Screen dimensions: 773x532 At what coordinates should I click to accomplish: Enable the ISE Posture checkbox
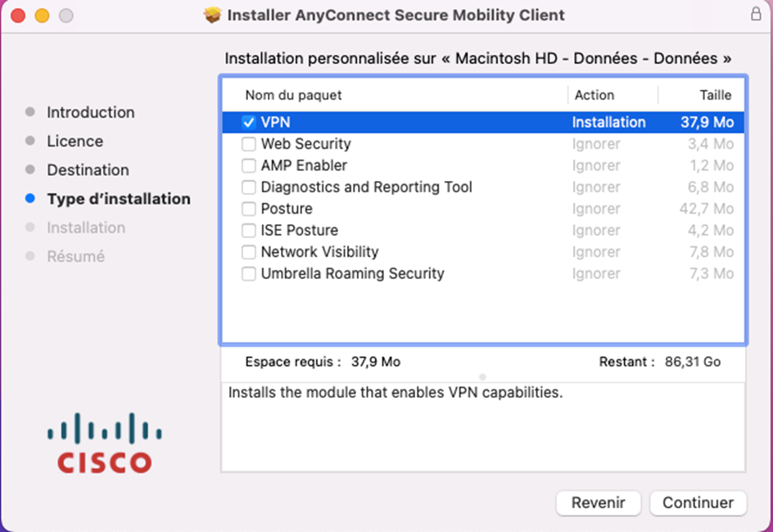[248, 231]
